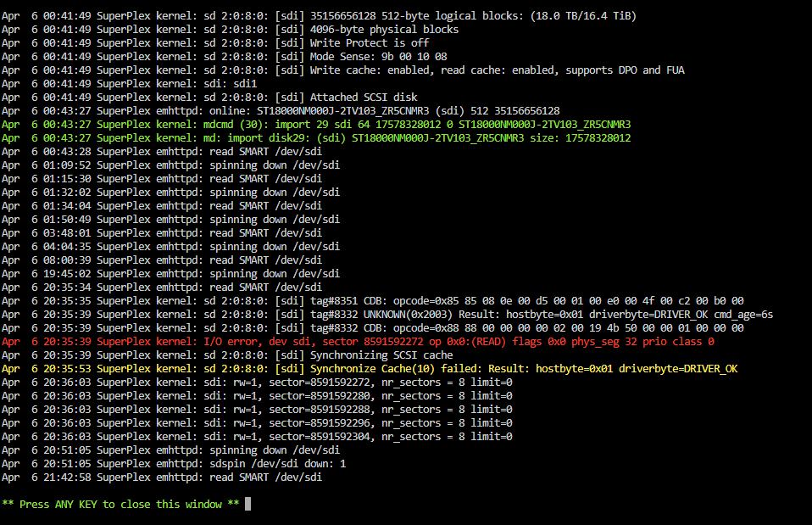The height and width of the screenshot is (525, 812).
Task: Click the 4096-byte physical blocks line
Action: point(230,29)
